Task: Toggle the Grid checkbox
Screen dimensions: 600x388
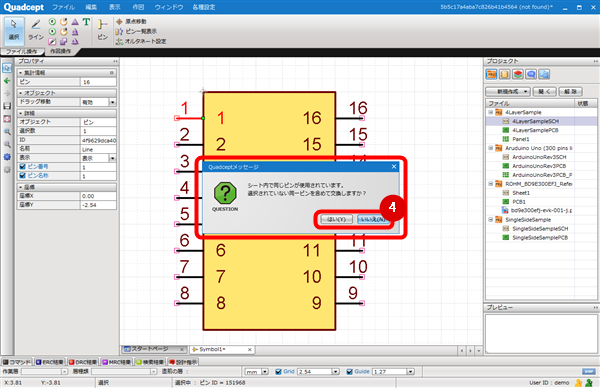Action: click(x=278, y=372)
